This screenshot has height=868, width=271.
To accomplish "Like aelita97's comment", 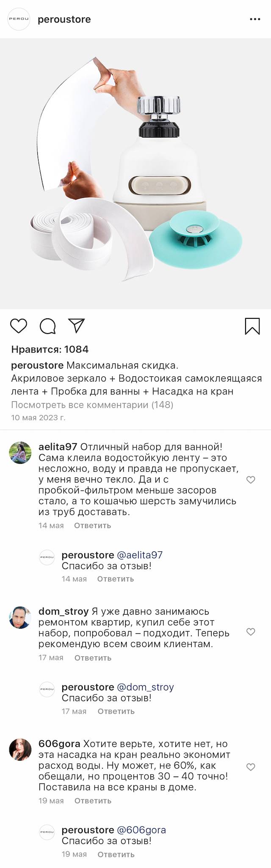I will 251,479.
